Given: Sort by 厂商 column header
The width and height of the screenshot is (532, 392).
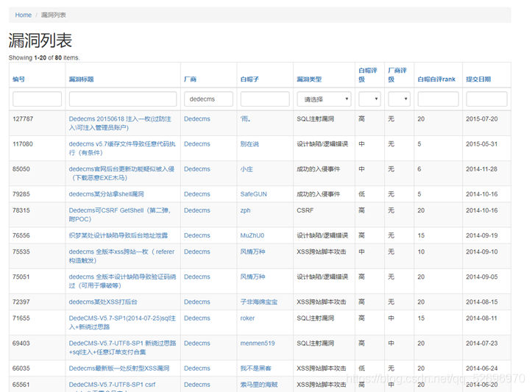Looking at the screenshot, I should [x=191, y=79].
